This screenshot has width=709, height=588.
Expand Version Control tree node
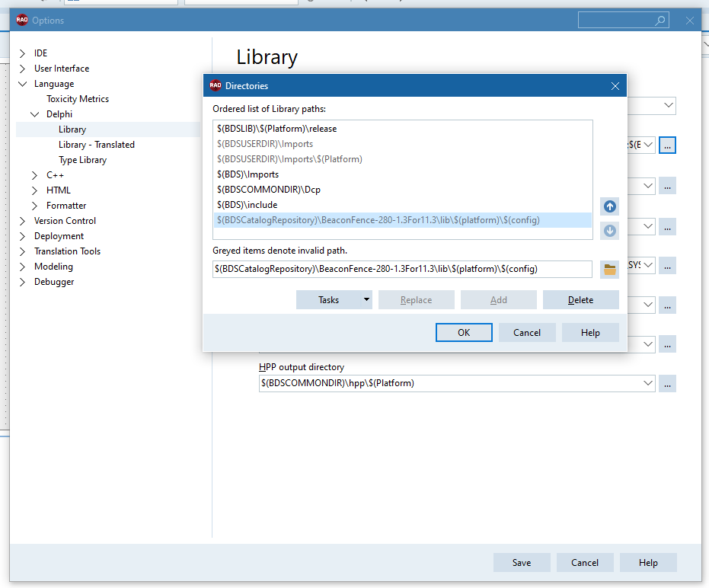click(x=22, y=221)
